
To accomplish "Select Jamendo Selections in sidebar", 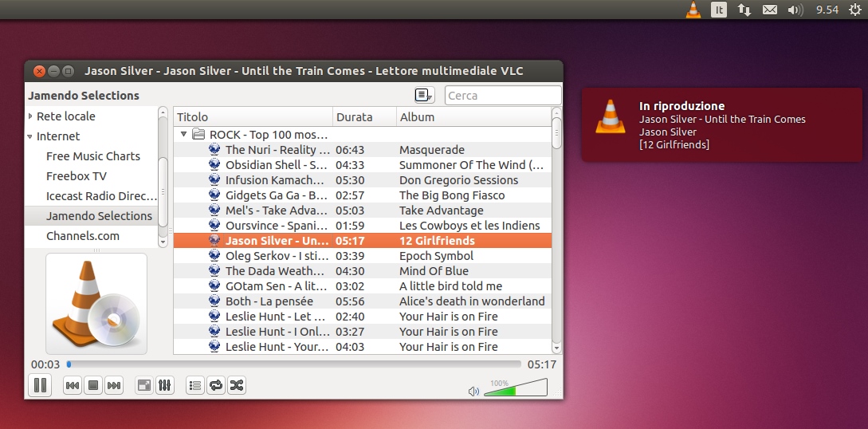I will [x=99, y=216].
